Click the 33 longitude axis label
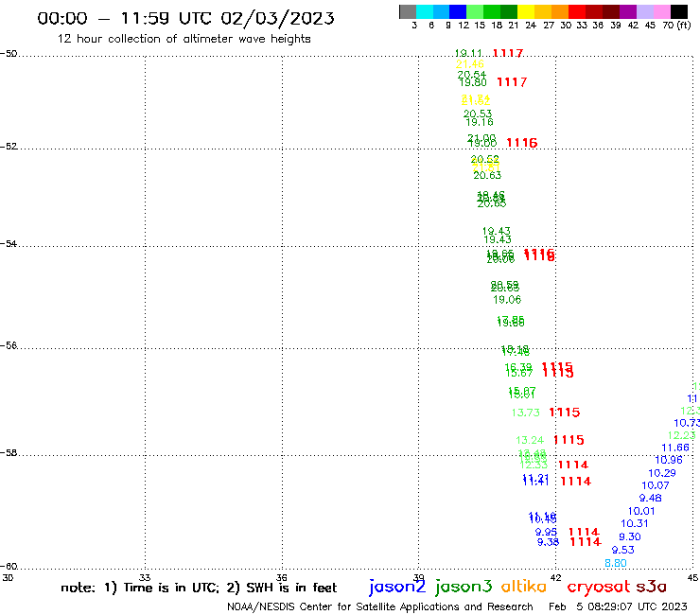The height and width of the screenshot is (615, 700). [145, 577]
